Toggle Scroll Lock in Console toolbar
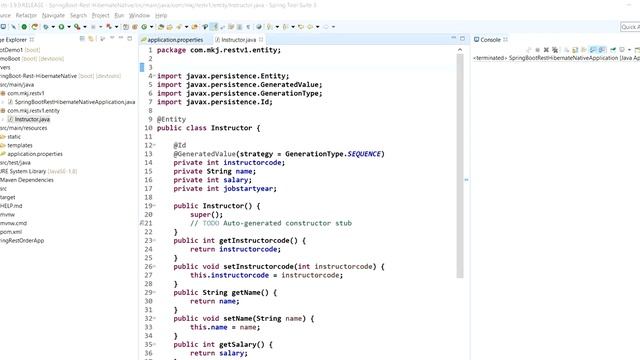This screenshot has width=640, height=360. click(575, 50)
